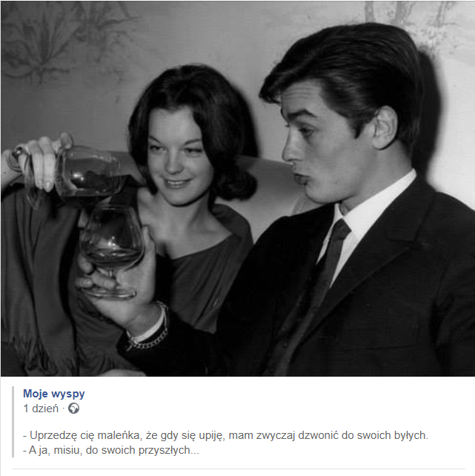
Task: Click the man's ear in the photo
Action: (x=385, y=128)
